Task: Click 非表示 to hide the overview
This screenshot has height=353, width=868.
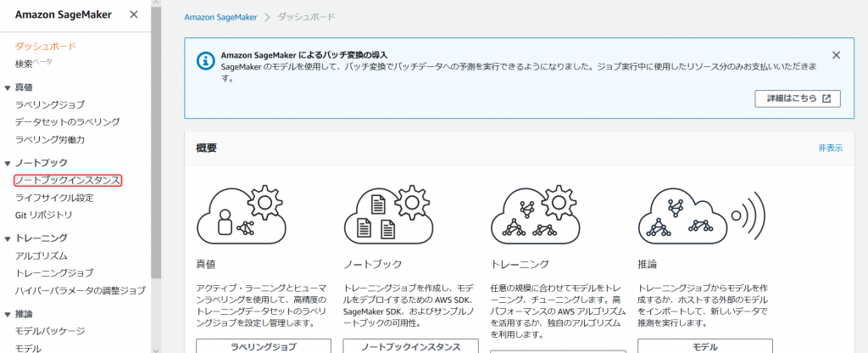Action: 831,148
